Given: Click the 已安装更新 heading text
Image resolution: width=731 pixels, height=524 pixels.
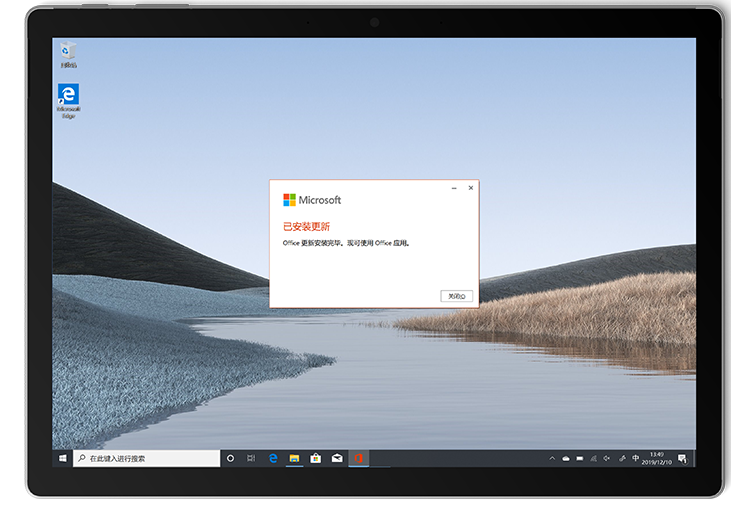Looking at the screenshot, I should pyautogui.click(x=306, y=227).
